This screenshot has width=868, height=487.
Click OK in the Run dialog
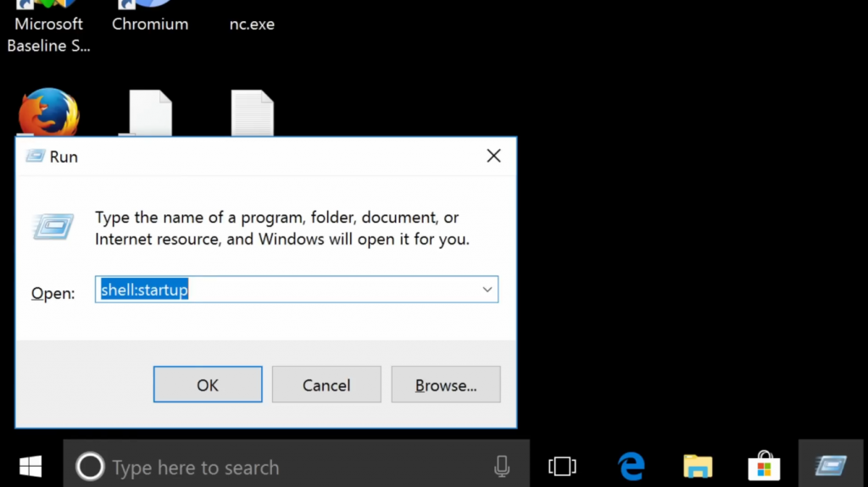click(x=208, y=384)
